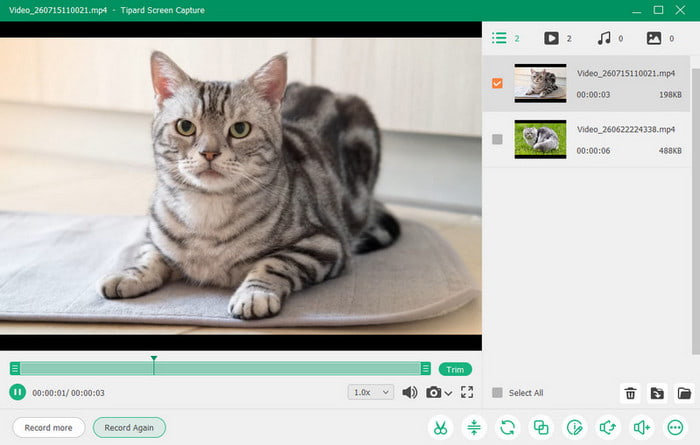Show more tools via ellipsis icon
This screenshot has width=700, height=445.
pos(675,428)
